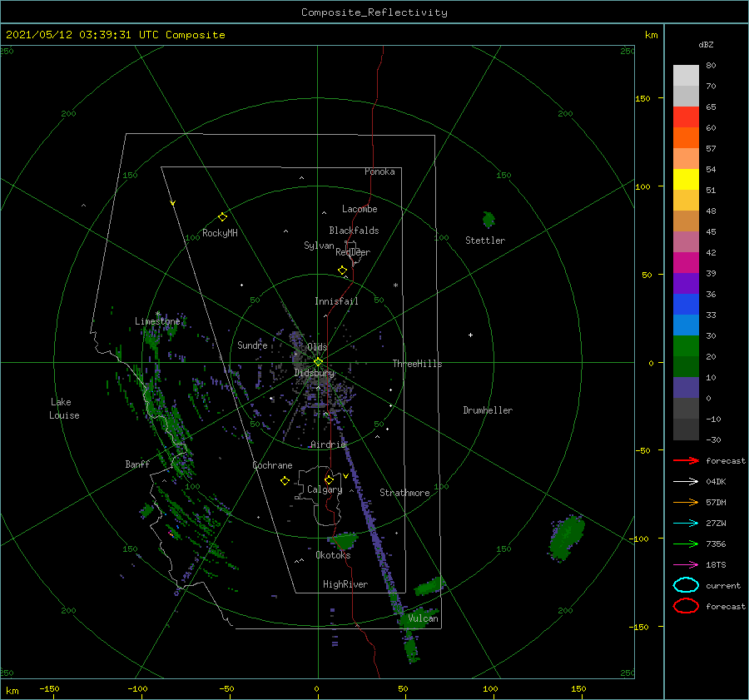Screen dimensions: 749x700
Task: Click the lavender-blue 0 dBZ swatch
Action: coord(686,388)
